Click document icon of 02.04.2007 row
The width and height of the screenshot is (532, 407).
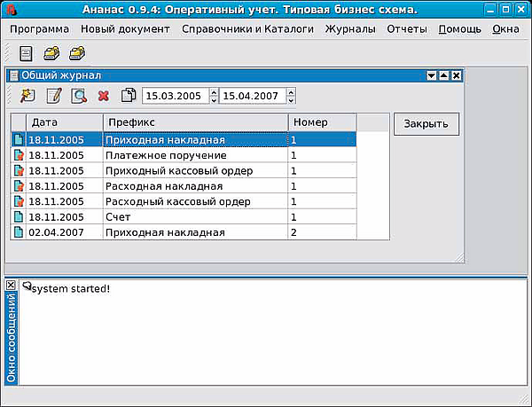tap(19, 232)
